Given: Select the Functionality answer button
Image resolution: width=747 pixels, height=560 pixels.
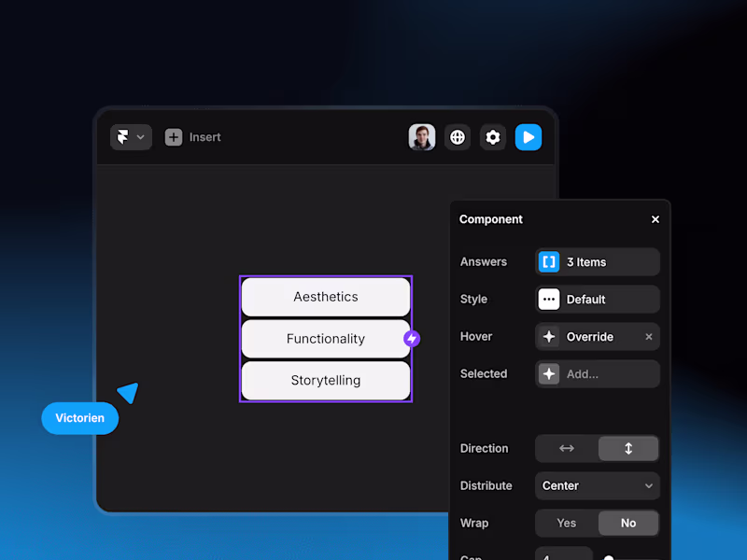Looking at the screenshot, I should (x=326, y=339).
